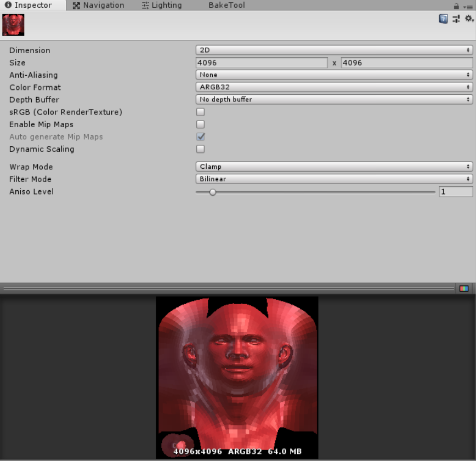Enable Mip Maps for the texture
This screenshot has height=461, width=476.
(200, 124)
